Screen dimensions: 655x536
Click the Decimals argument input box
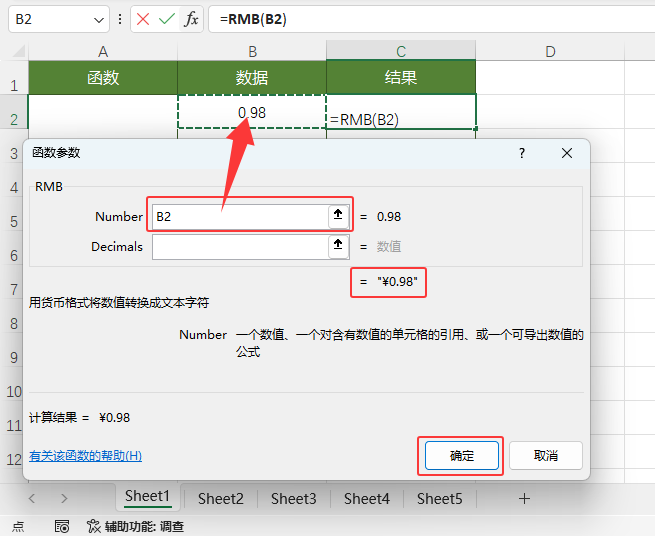(240, 247)
